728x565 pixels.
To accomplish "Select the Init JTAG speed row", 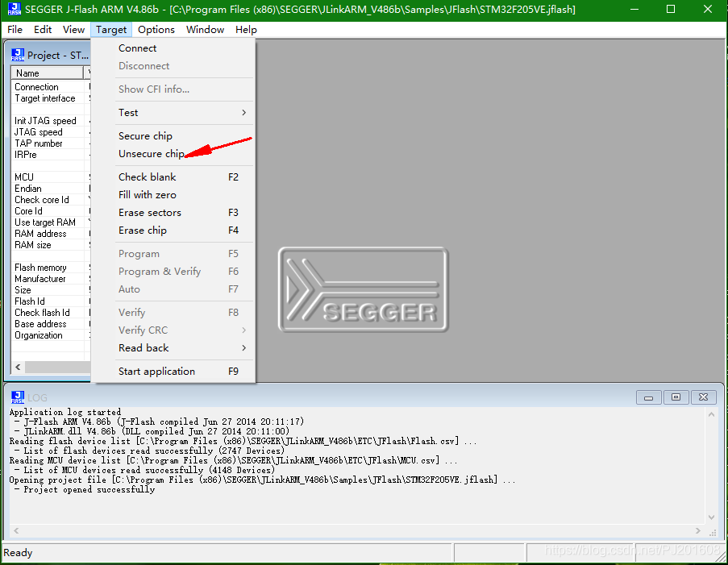I will (x=51, y=121).
